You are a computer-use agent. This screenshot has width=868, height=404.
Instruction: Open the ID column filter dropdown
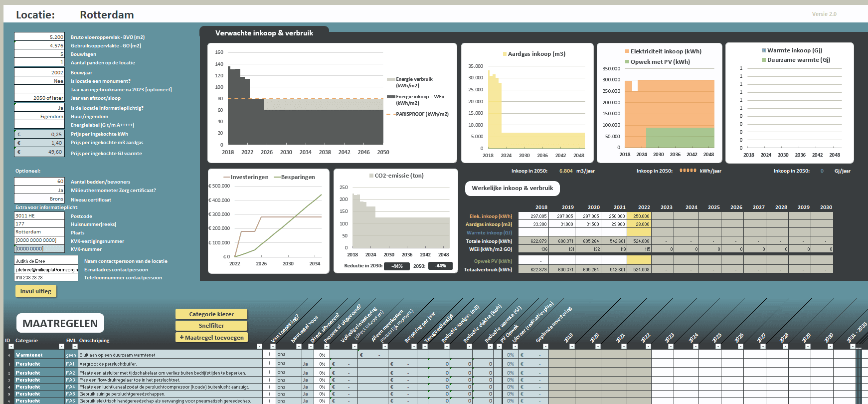[x=11, y=346]
